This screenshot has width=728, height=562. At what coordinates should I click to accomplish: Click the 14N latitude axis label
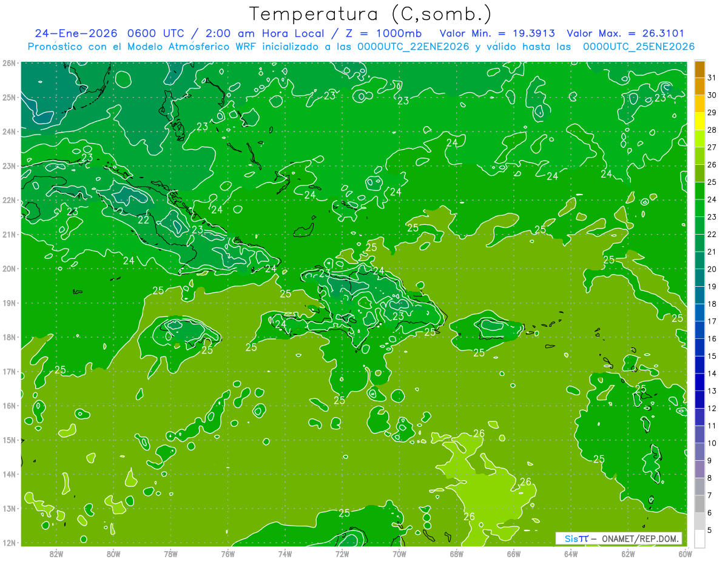pos(9,474)
